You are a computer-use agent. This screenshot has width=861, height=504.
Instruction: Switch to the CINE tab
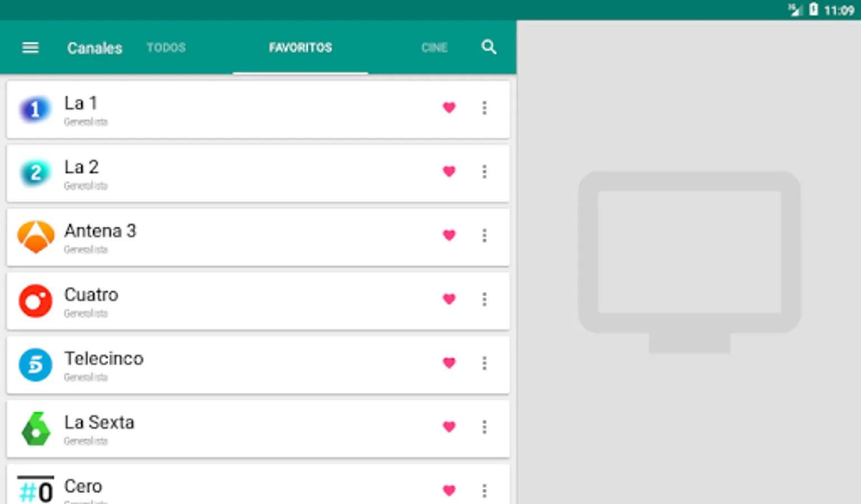pyautogui.click(x=434, y=48)
